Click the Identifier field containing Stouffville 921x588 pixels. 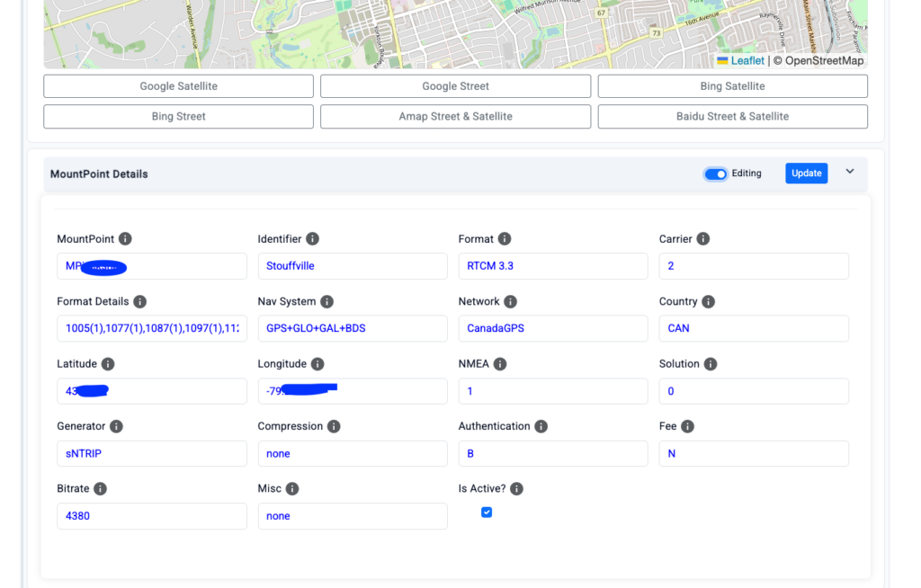(352, 266)
